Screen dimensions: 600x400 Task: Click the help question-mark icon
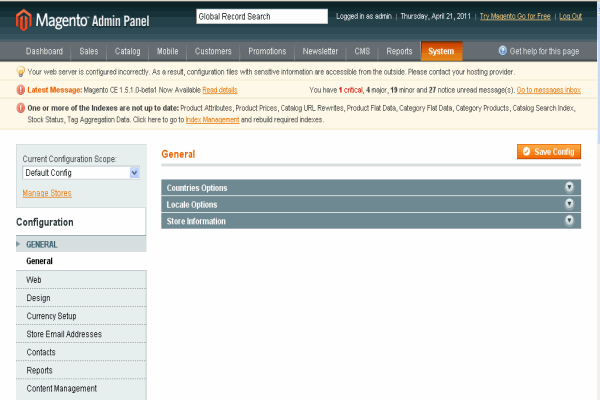pyautogui.click(x=502, y=51)
